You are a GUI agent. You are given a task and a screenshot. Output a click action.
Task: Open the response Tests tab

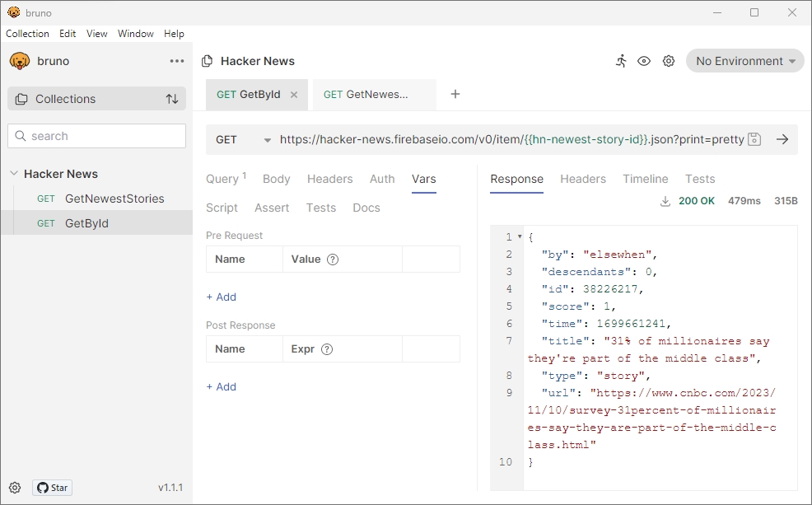point(700,179)
